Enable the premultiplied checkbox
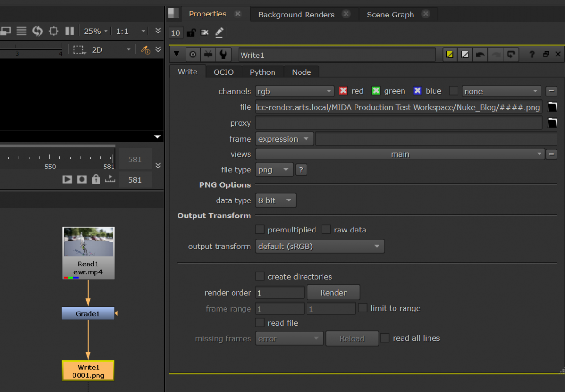 (260, 230)
